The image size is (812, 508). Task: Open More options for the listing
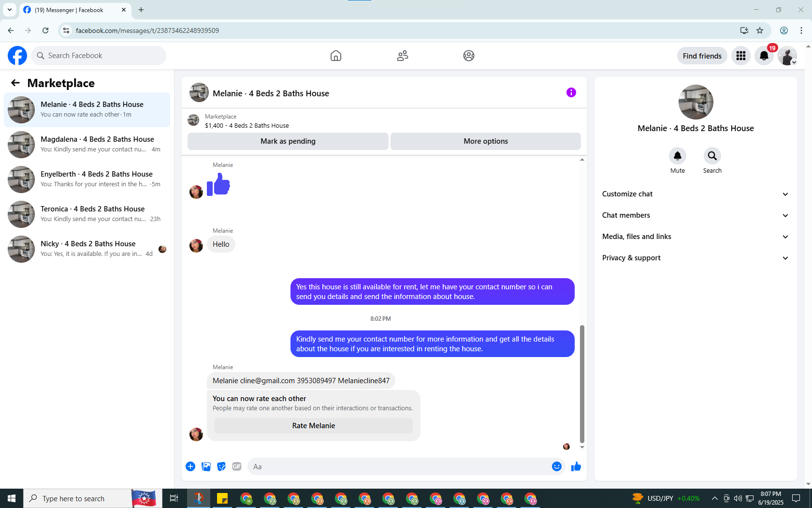[486, 141]
